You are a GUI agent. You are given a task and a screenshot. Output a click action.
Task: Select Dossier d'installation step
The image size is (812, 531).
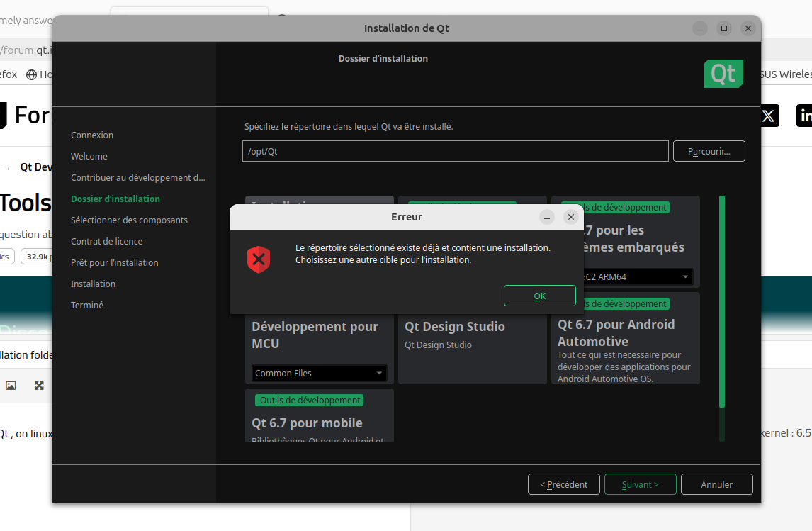pos(115,199)
